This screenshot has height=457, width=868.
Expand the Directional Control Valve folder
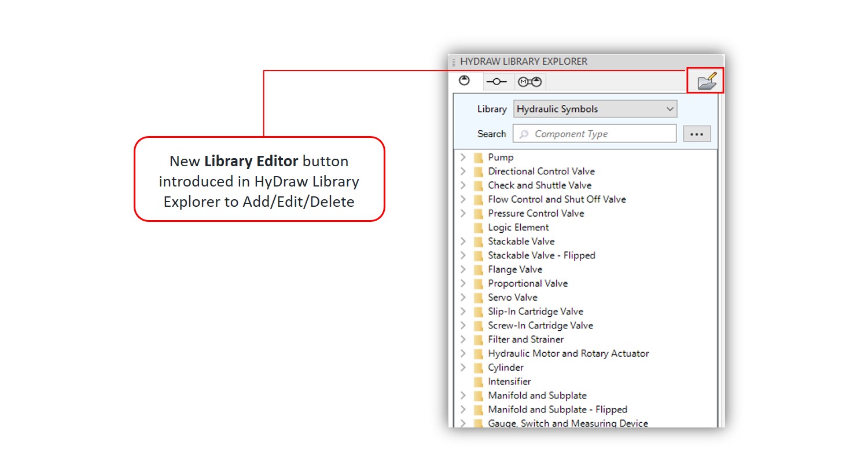[462, 171]
